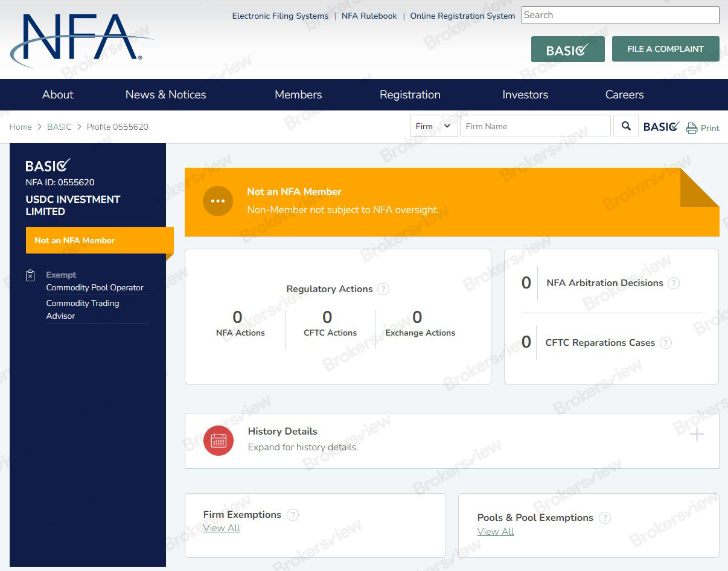Screen dimensions: 728x571
Task: Click the NFA Arbitration Decisions help icon
Action: (674, 282)
